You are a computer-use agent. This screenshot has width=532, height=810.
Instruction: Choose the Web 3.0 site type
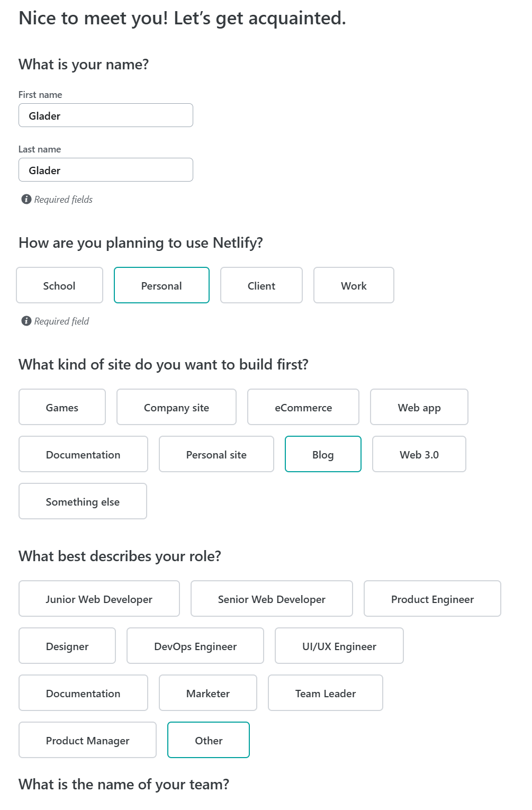(419, 454)
